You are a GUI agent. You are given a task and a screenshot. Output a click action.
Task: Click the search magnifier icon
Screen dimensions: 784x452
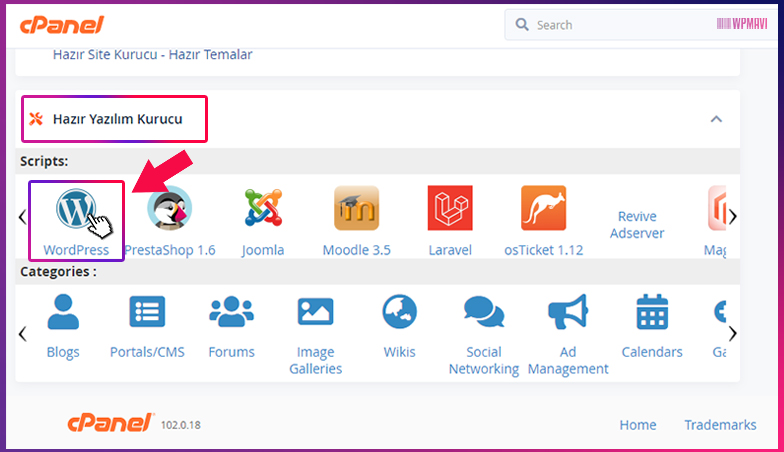coord(522,24)
